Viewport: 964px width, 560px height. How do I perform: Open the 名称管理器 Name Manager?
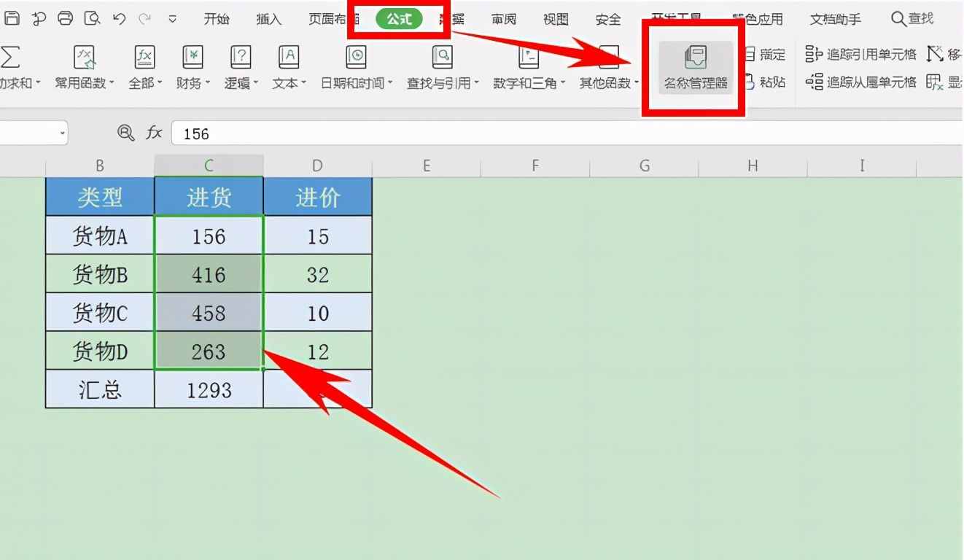click(x=696, y=67)
